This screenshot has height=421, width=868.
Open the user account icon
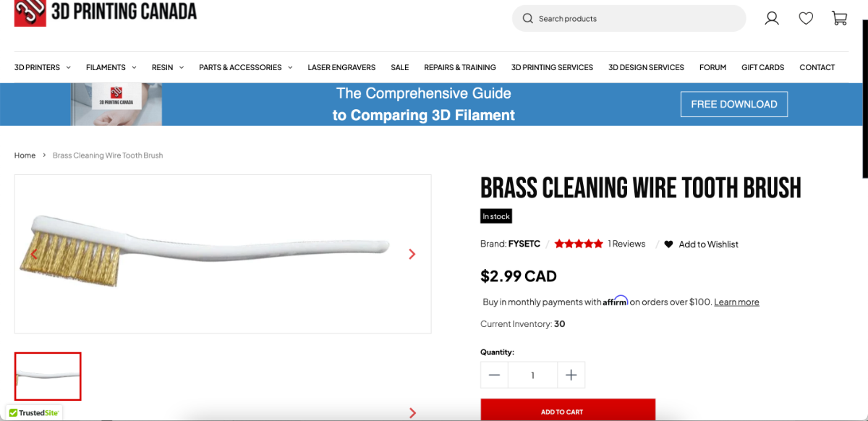click(772, 18)
